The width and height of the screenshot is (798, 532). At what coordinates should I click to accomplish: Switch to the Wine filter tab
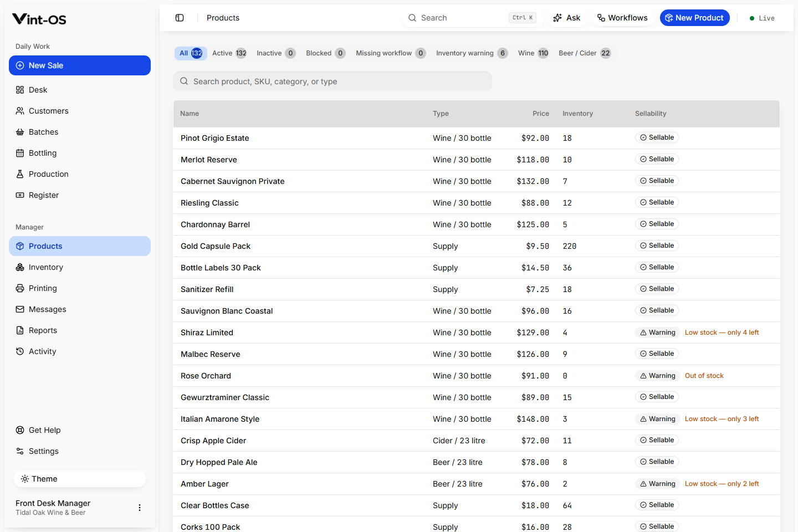(533, 53)
